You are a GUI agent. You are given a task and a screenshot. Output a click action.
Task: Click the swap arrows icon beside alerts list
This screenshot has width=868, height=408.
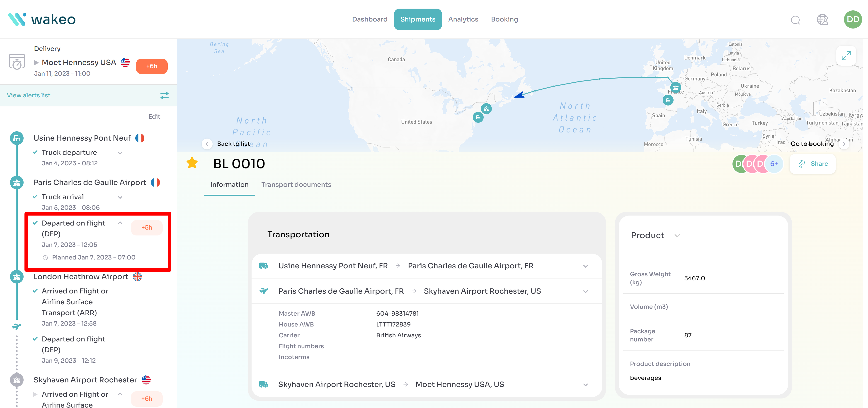click(165, 96)
